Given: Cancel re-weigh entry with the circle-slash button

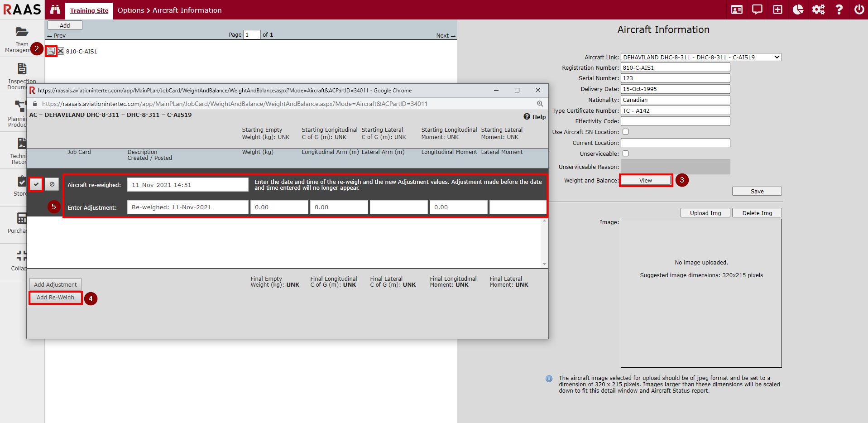Looking at the screenshot, I should coord(52,184).
